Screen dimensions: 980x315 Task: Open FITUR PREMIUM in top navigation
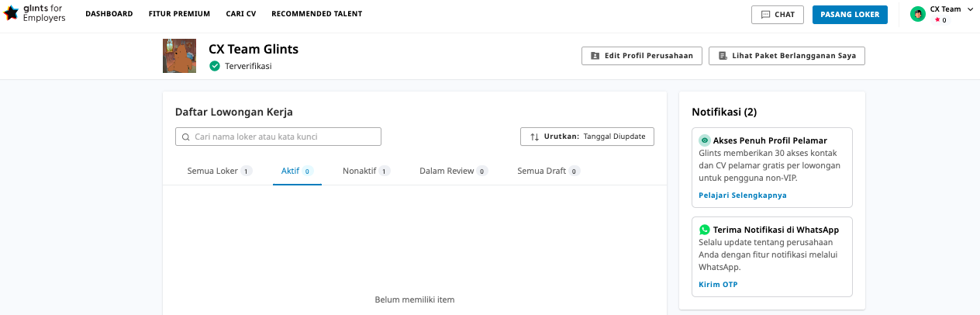[179, 14]
